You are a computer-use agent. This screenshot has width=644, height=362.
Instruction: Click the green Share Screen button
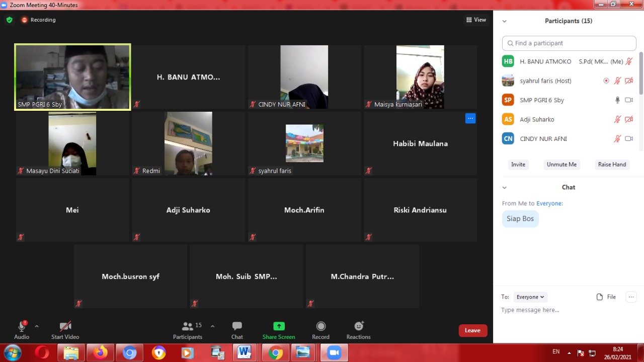point(279,330)
